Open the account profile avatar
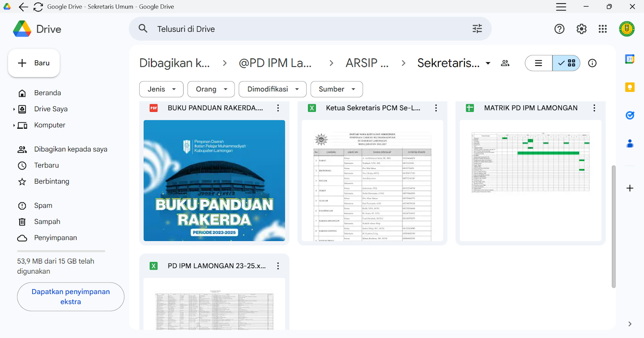Viewport: 644px width, 338px height. 627,29
